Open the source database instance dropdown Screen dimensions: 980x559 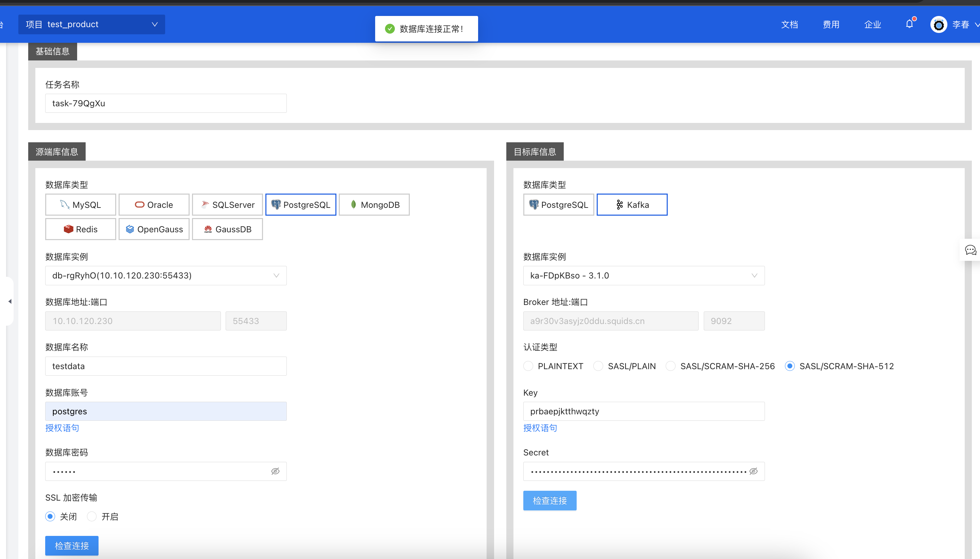(x=165, y=276)
